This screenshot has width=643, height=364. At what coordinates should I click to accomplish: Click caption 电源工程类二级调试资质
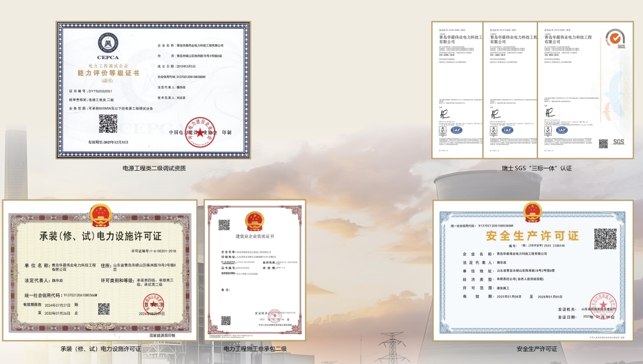[x=154, y=168]
